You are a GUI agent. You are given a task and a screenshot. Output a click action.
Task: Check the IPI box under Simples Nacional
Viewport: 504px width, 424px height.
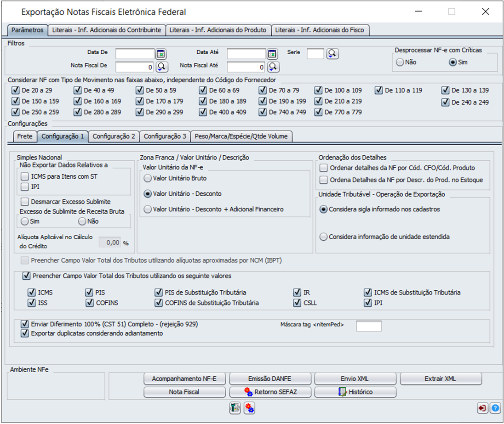25,187
